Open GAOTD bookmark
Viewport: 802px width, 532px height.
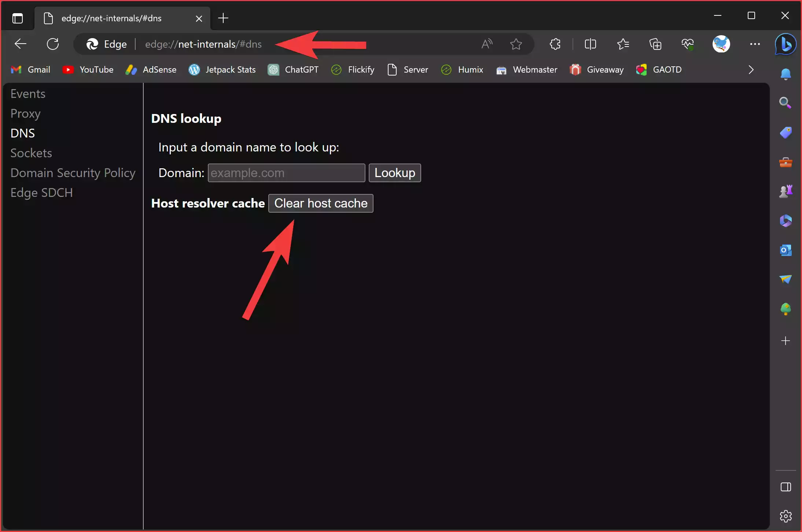(659, 70)
